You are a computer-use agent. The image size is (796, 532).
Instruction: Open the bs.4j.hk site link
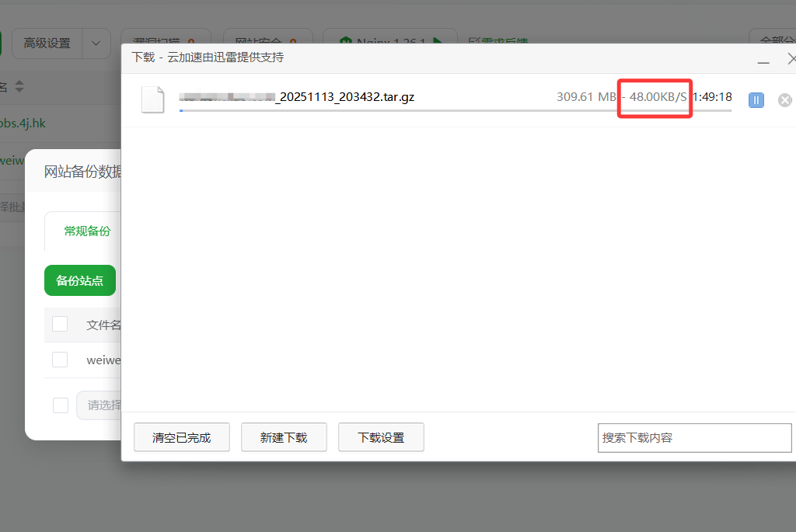pos(23,123)
